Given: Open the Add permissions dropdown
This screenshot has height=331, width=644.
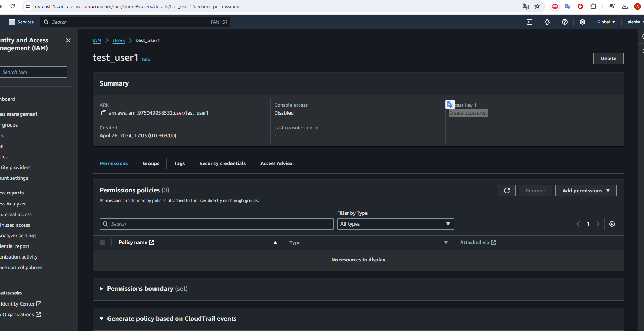Looking at the screenshot, I should (x=586, y=191).
